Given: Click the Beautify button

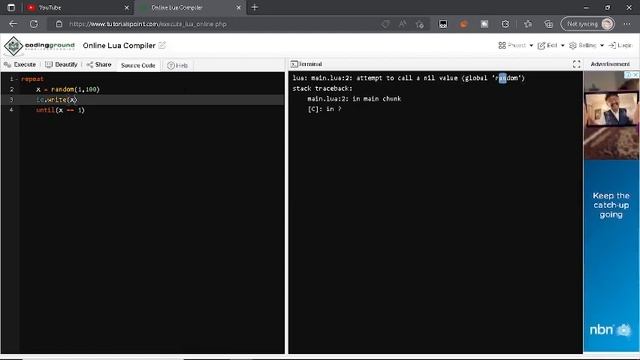Looking at the screenshot, I should point(61,64).
